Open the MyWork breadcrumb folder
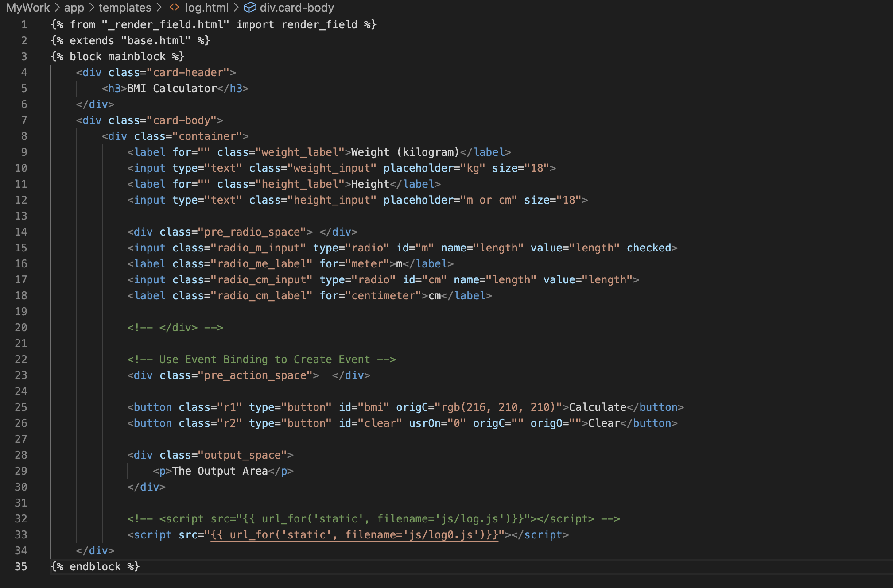Image resolution: width=893 pixels, height=588 pixels. point(28,8)
